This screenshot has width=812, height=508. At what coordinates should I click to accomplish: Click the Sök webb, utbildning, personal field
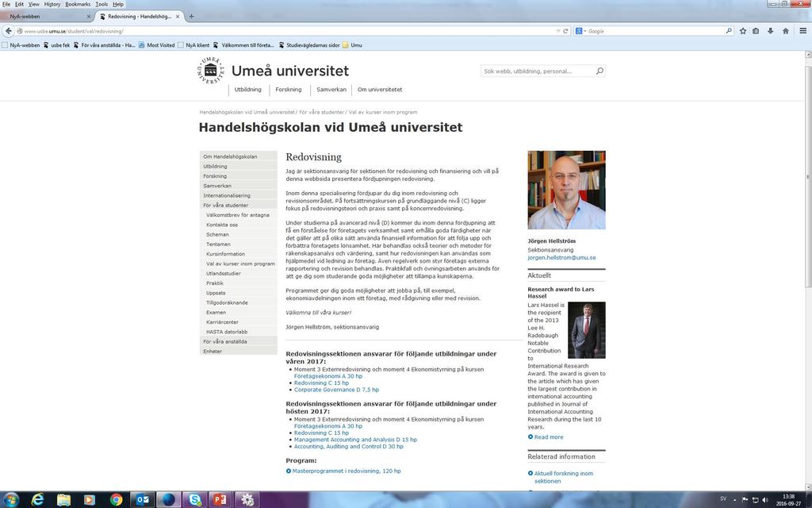(538, 71)
